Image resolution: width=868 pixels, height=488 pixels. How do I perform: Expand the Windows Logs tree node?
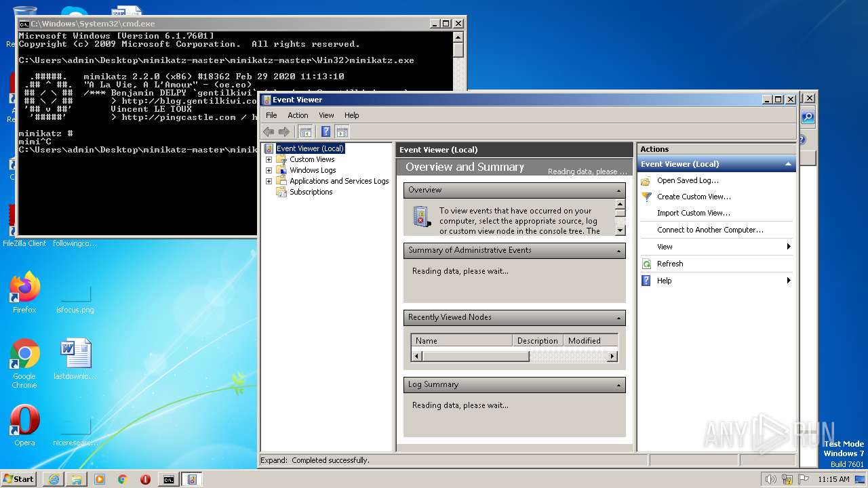269,170
